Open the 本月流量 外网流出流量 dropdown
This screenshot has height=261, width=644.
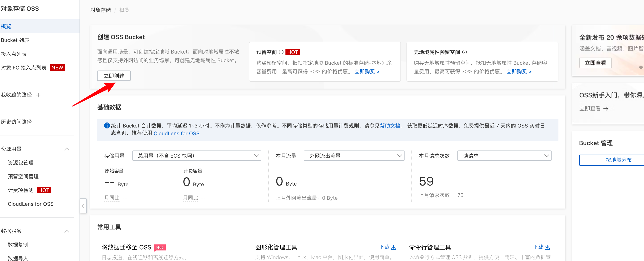click(x=354, y=155)
